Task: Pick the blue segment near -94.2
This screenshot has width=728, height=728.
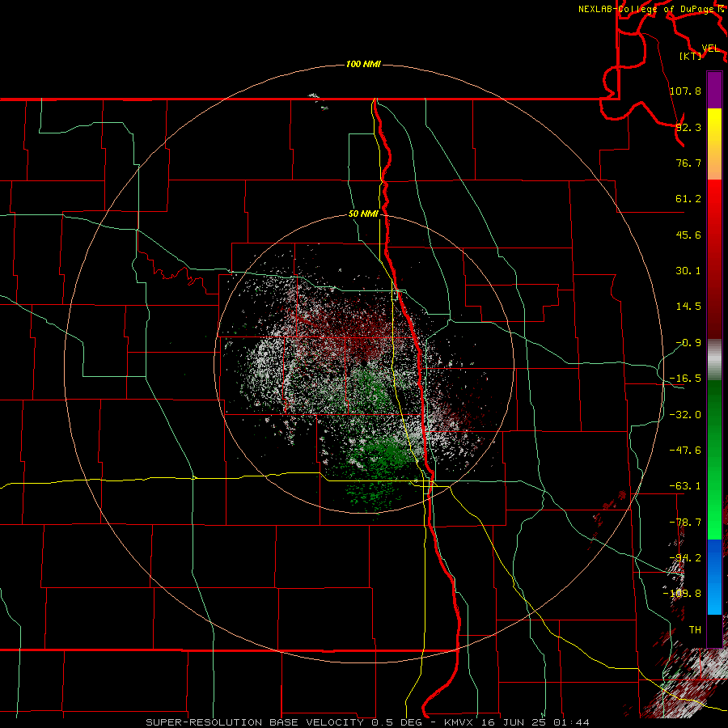Action: click(714, 558)
